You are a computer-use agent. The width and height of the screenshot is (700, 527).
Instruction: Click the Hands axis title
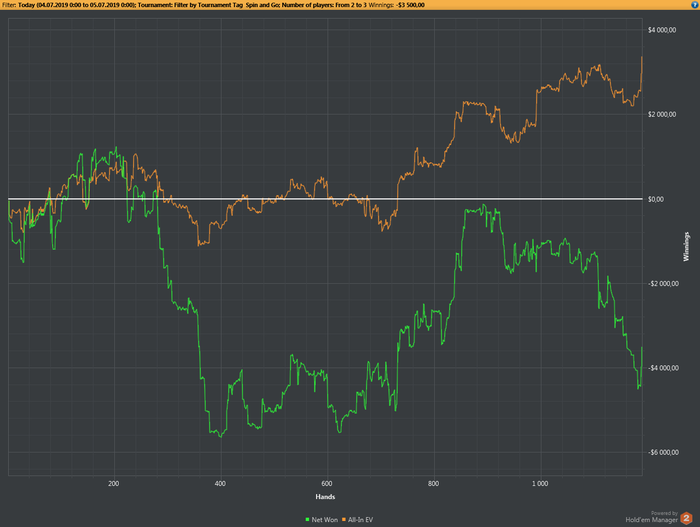(325, 497)
